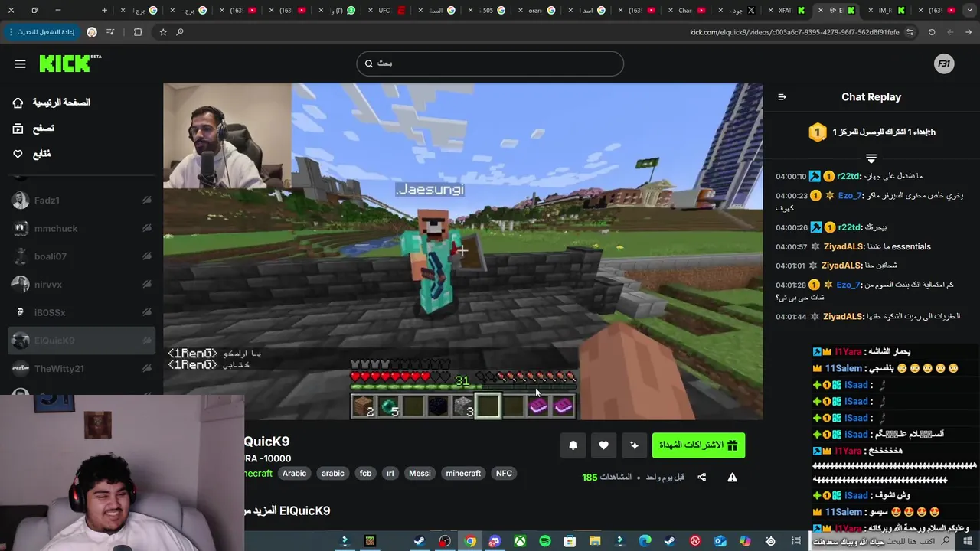The width and height of the screenshot is (980, 551).
Task: Click the report warning triangle icon
Action: (x=732, y=478)
